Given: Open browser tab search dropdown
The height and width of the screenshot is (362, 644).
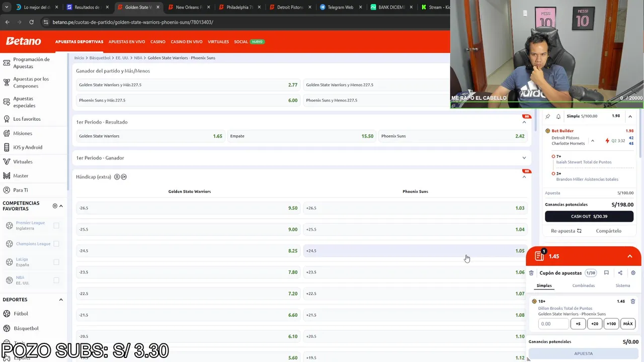Looking at the screenshot, I should 7,7.
